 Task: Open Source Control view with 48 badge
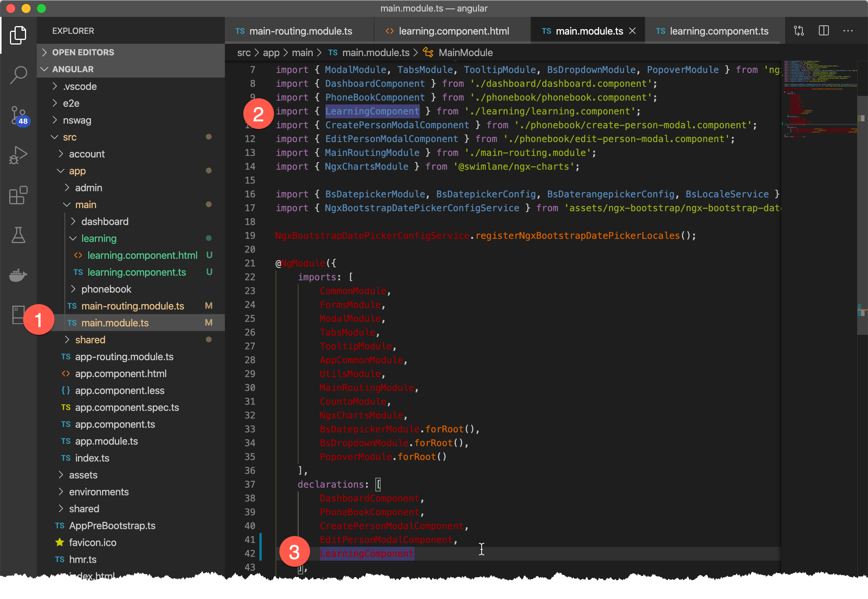[x=18, y=115]
